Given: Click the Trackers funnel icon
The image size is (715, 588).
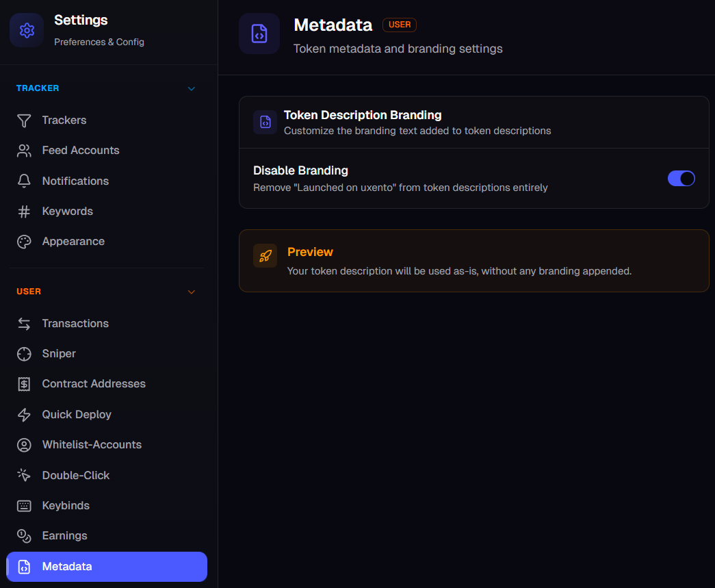Looking at the screenshot, I should coord(24,120).
